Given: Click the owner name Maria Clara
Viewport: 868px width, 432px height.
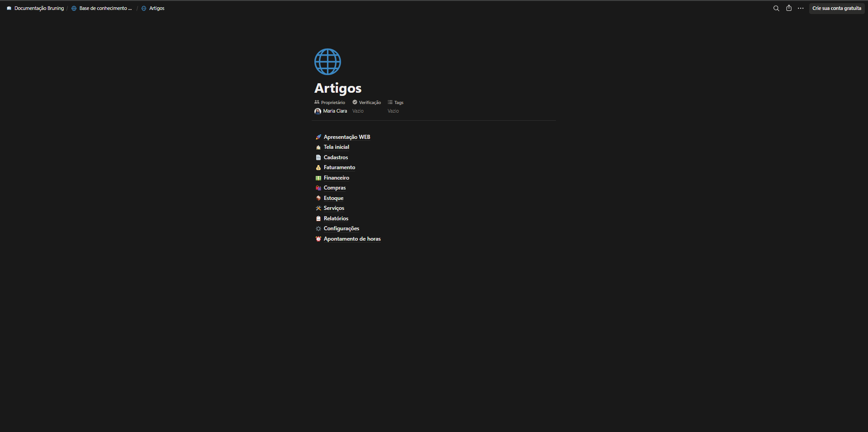Looking at the screenshot, I should 335,111.
